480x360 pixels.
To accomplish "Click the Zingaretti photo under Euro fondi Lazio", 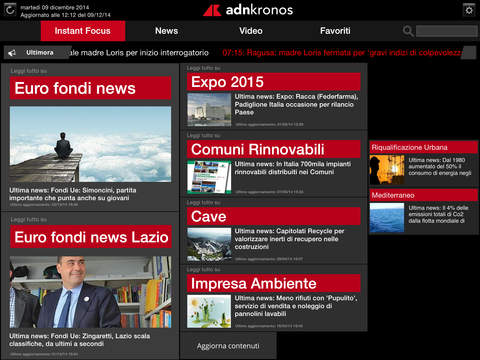I will 90,292.
